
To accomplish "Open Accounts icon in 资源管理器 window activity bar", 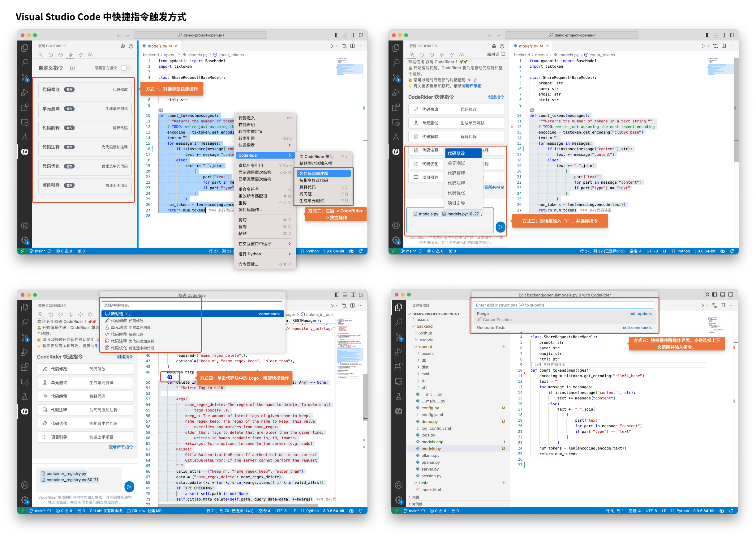I will click(399, 485).
